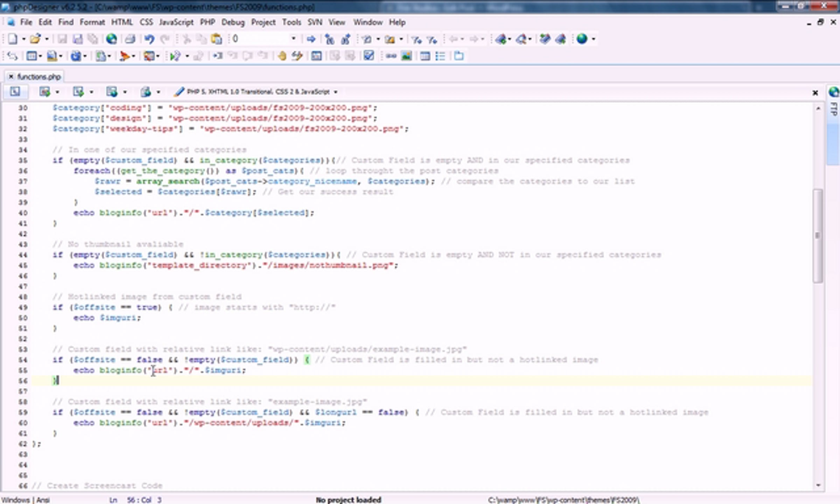Expand the earth globe icon dropdown arrow

[x=593, y=39]
